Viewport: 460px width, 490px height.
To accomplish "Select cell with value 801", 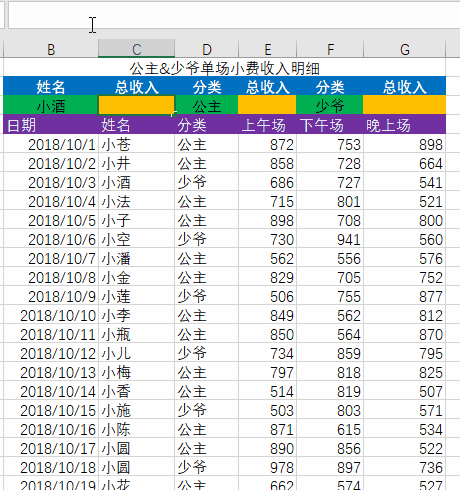I will click(x=330, y=200).
